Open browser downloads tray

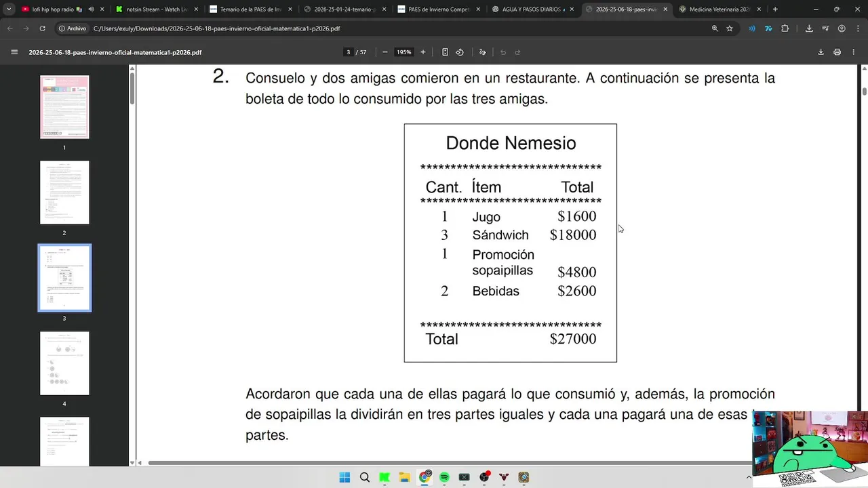pyautogui.click(x=809, y=28)
